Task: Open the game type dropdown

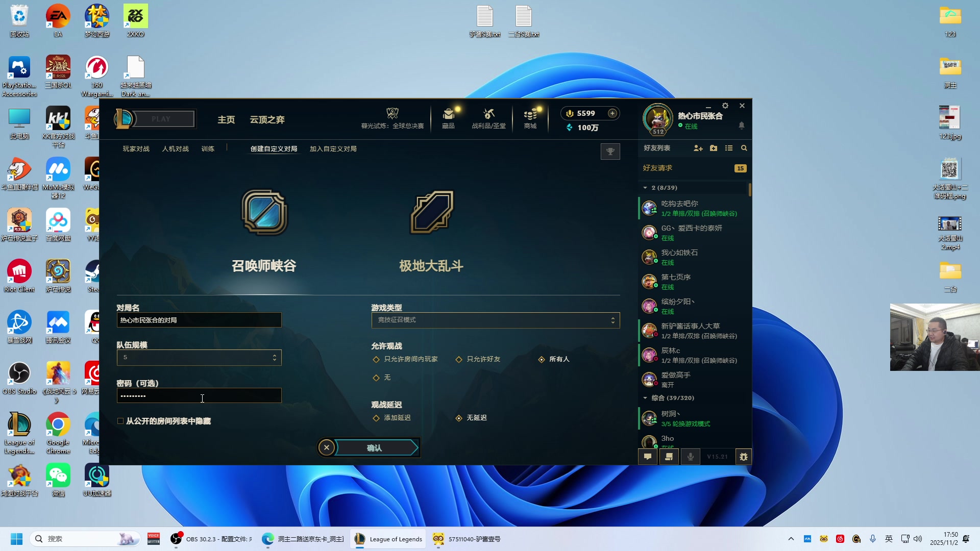Action: coord(495,320)
